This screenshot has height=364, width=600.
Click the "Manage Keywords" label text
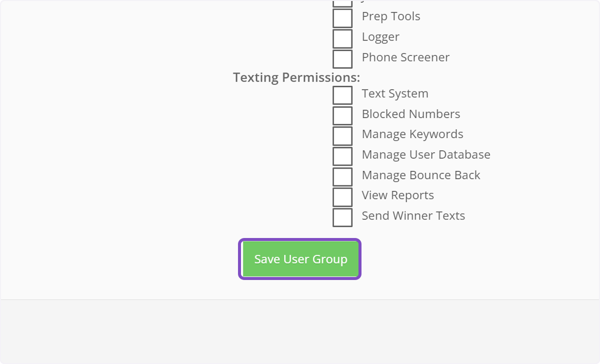tap(412, 134)
